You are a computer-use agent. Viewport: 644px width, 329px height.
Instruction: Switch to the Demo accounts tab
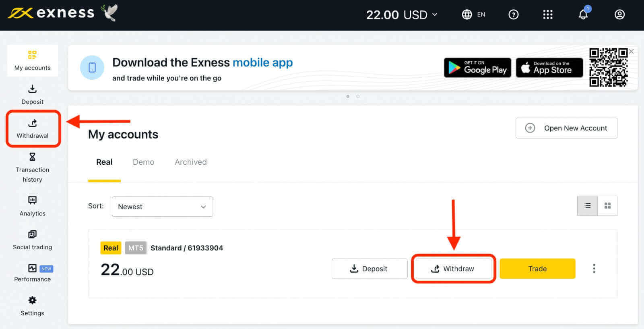click(x=143, y=162)
